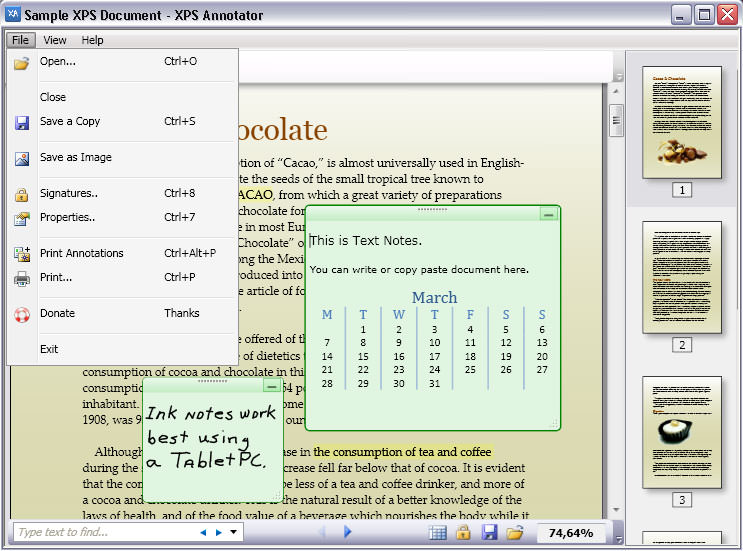This screenshot has height=551, width=743.
Task: Go to next page with blue arrow
Action: click(x=347, y=532)
